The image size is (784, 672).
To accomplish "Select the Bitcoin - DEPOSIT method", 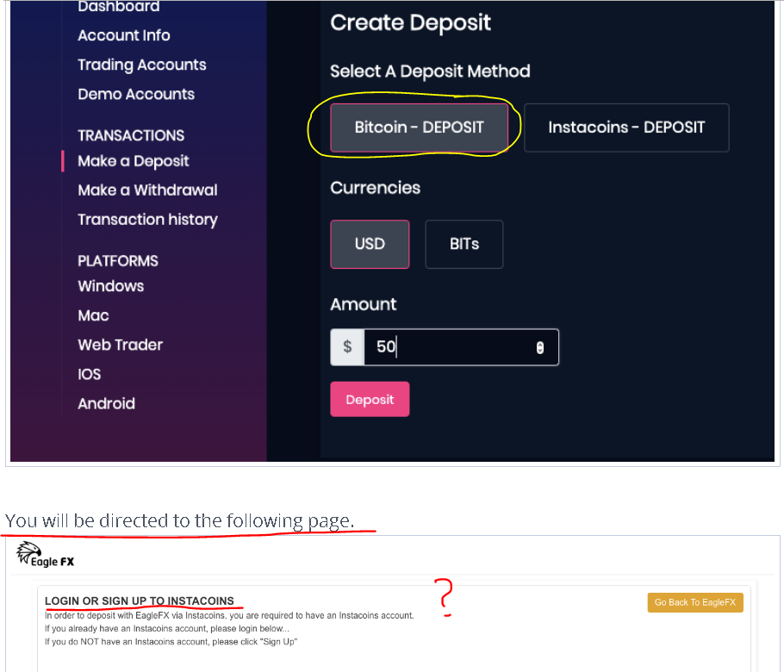I will [x=419, y=128].
